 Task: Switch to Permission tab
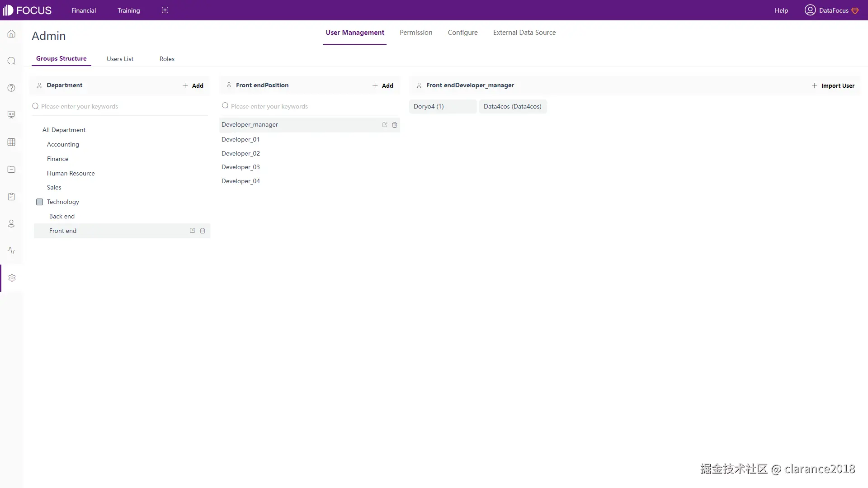[x=416, y=33]
